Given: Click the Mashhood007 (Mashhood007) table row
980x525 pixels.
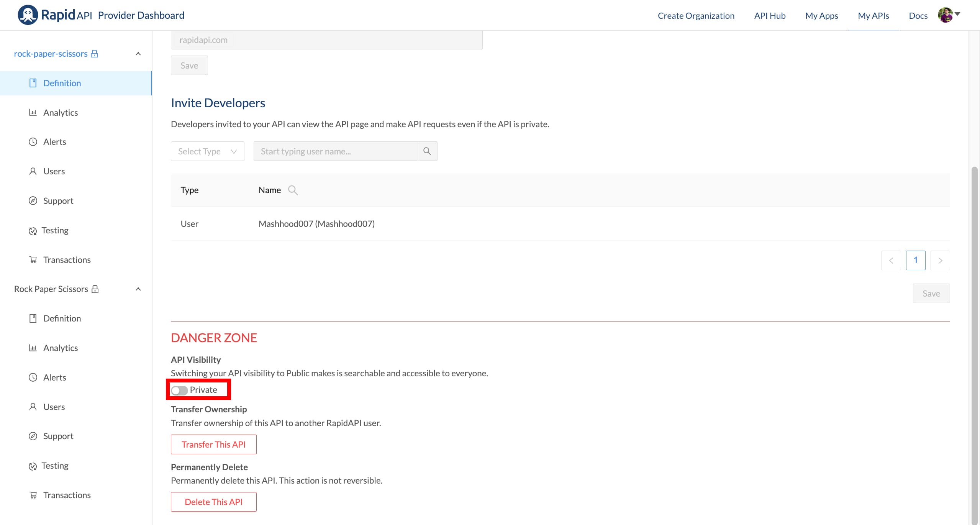Looking at the screenshot, I should pyautogui.click(x=560, y=224).
